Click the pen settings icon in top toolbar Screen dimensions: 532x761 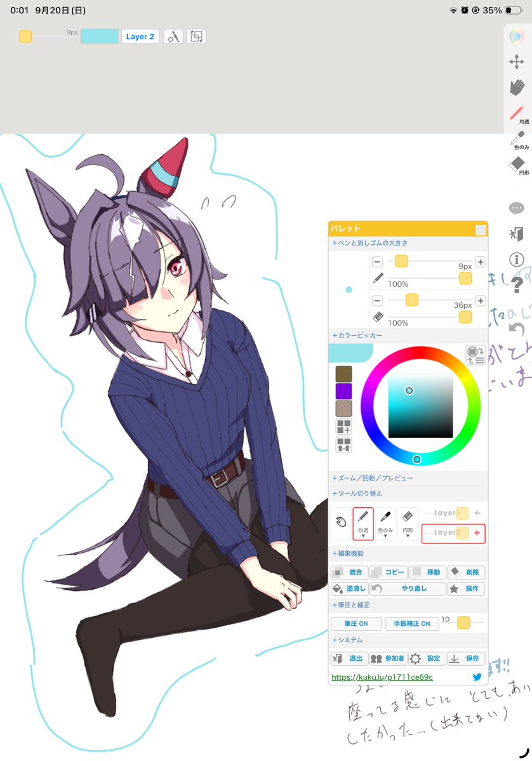coord(173,36)
